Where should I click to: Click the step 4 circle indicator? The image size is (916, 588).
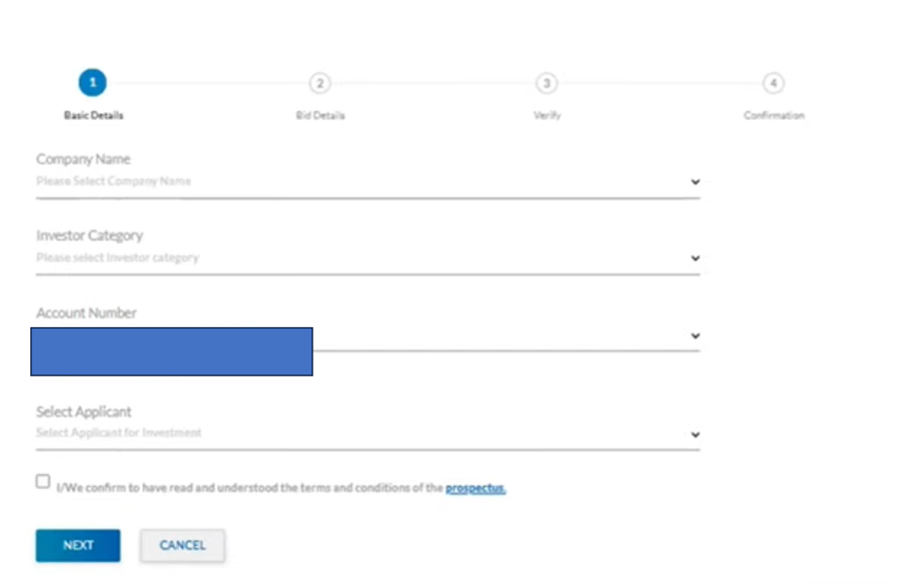773,83
